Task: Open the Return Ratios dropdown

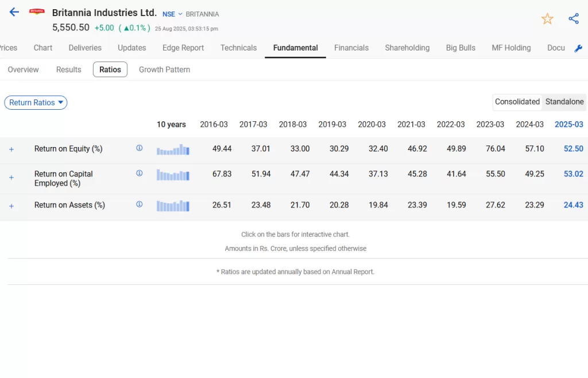Action: pos(36,102)
